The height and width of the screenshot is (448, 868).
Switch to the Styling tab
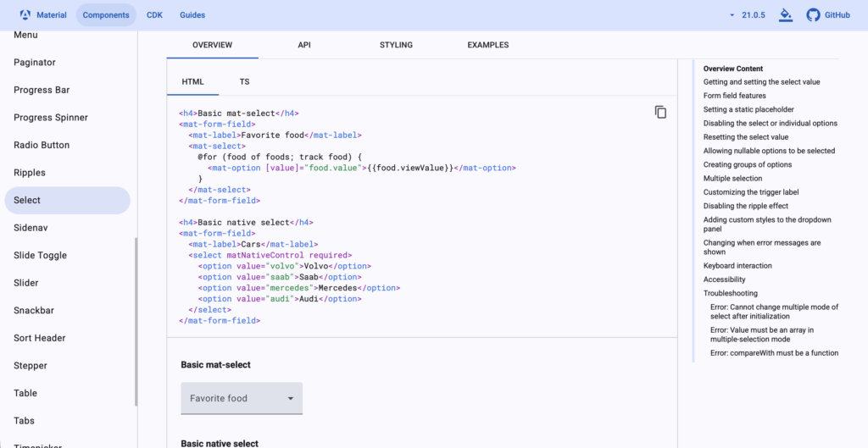[x=396, y=45]
